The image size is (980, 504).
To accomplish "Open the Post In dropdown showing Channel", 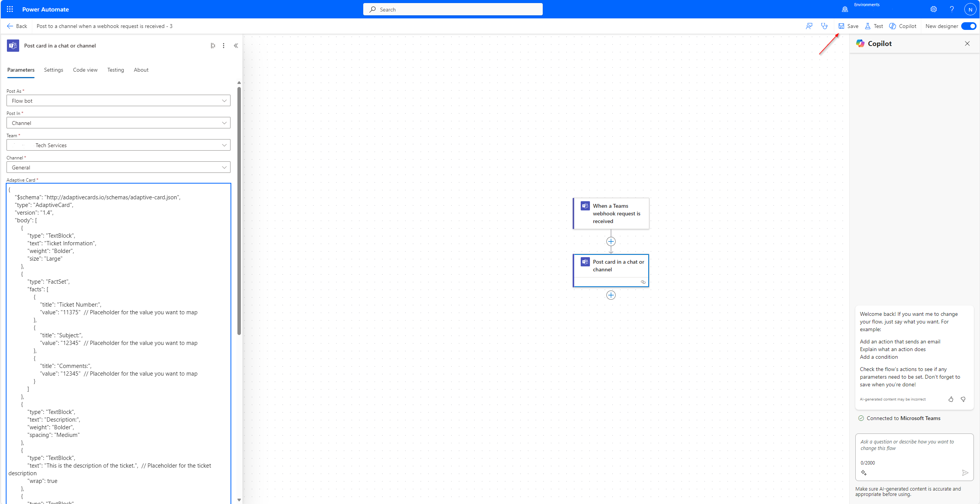I will coord(119,123).
